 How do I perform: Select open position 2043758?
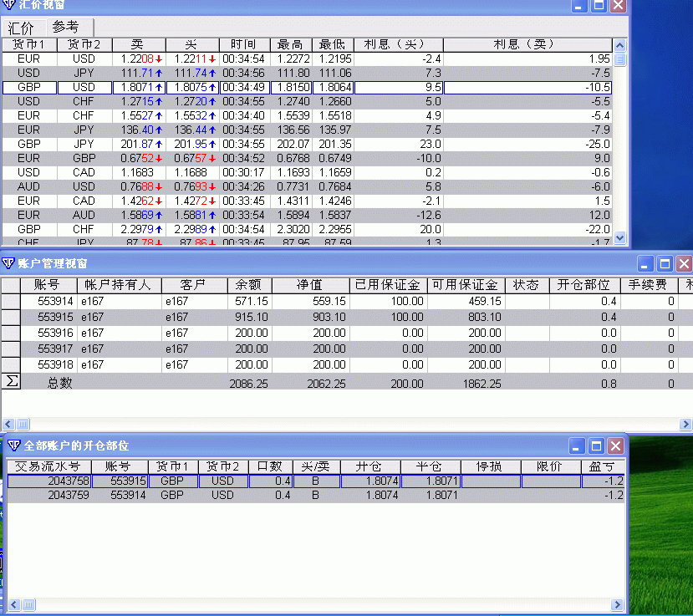[316, 481]
